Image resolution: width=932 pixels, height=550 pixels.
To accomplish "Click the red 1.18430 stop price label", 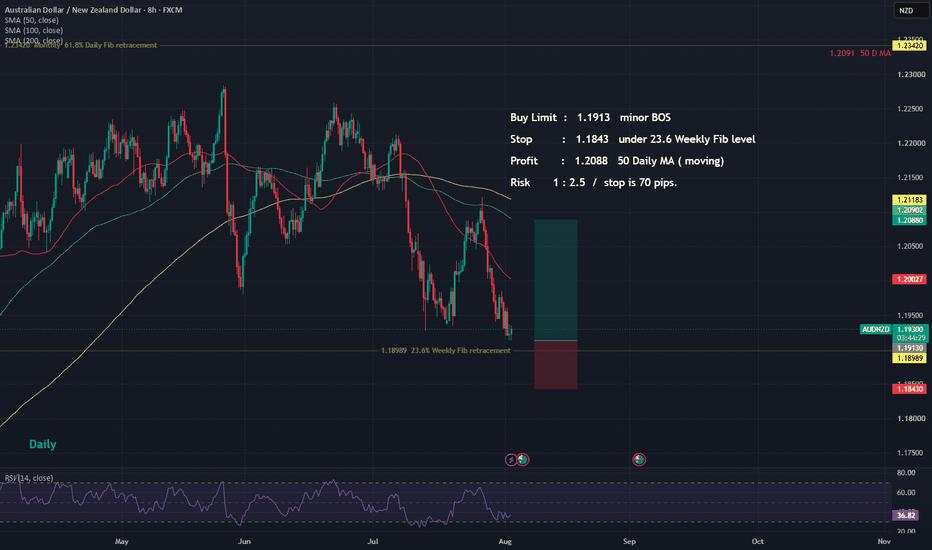I will pyautogui.click(x=909, y=389).
